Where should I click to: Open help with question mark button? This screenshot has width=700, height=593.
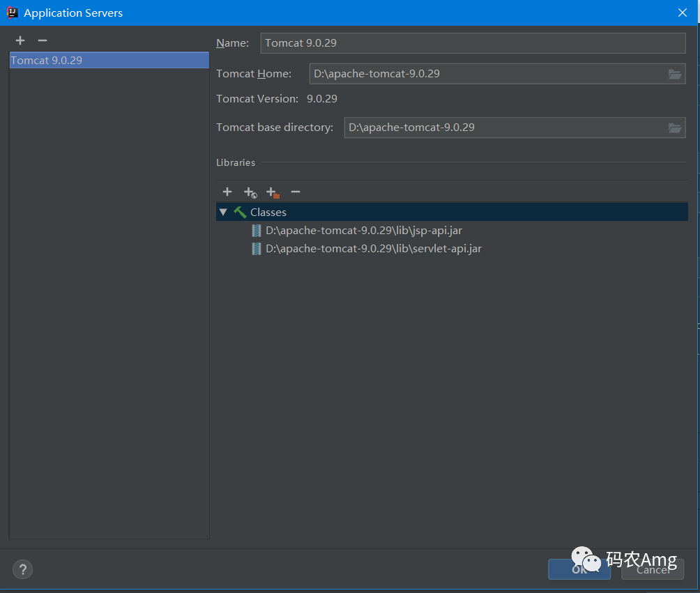coord(23,569)
